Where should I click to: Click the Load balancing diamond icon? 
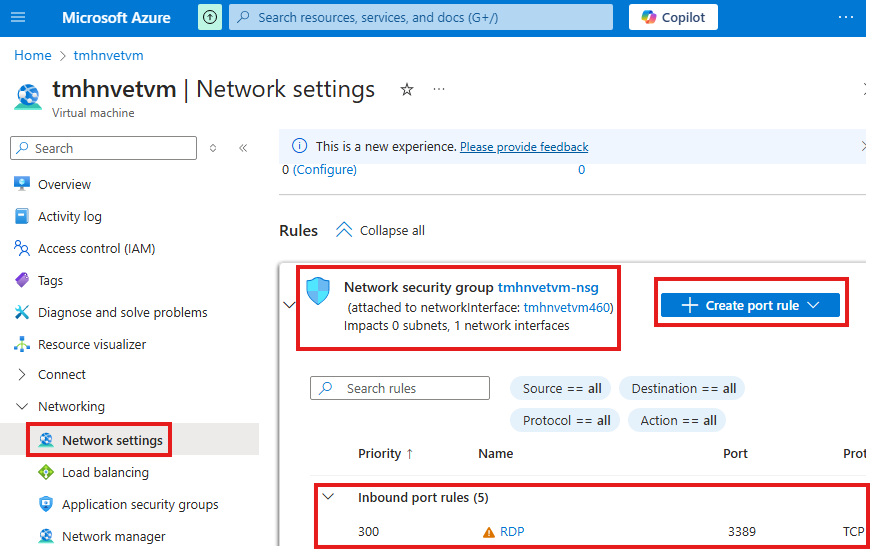46,472
